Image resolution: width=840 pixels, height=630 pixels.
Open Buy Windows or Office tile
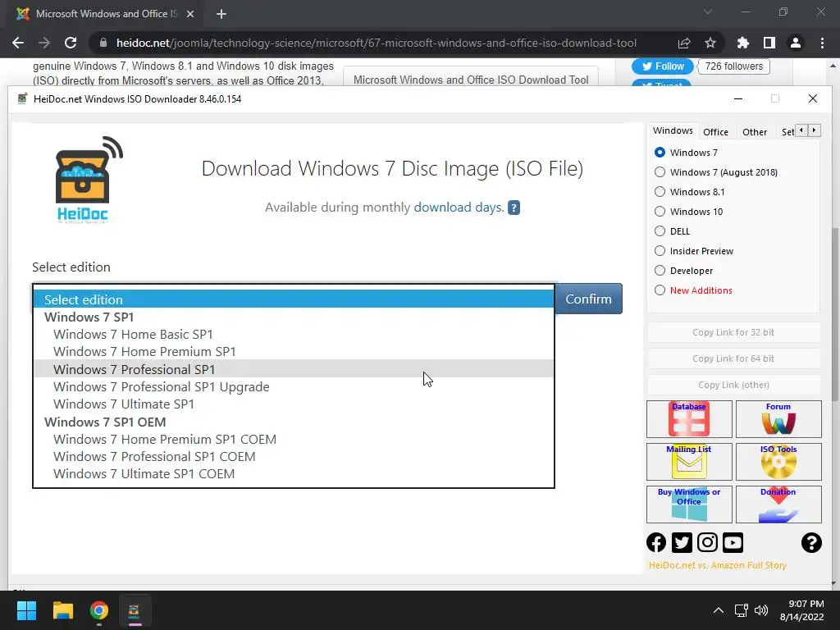point(689,504)
